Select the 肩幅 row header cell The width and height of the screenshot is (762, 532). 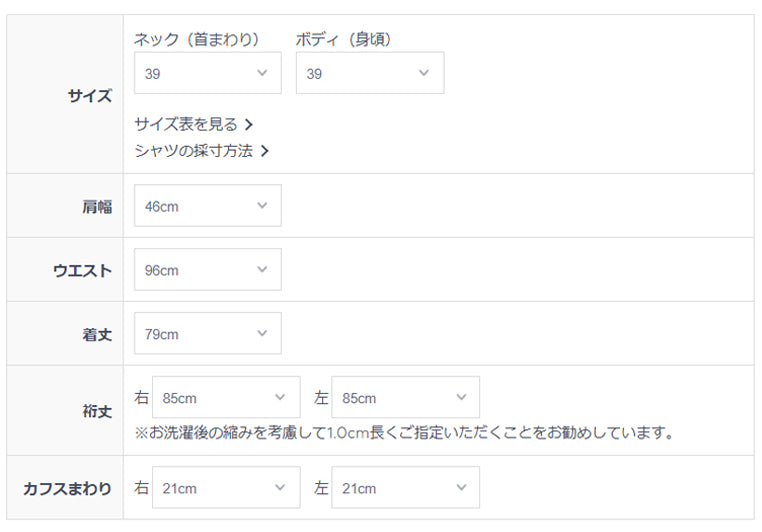(65, 206)
